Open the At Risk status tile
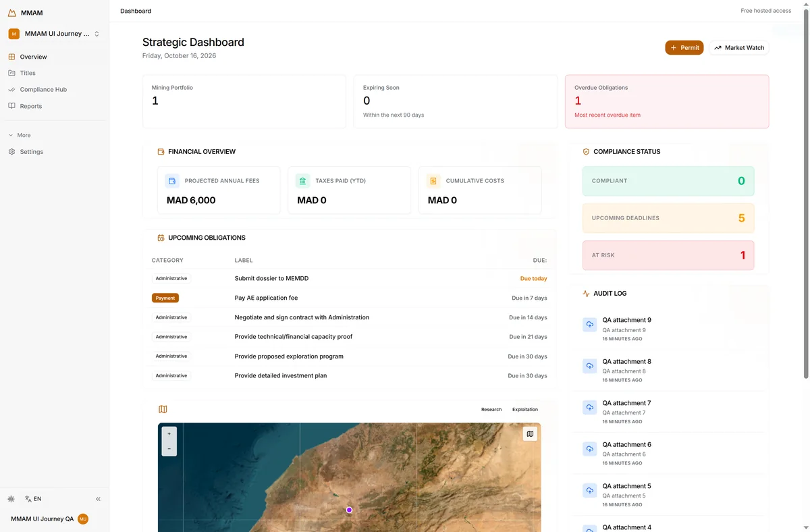The image size is (810, 532). pos(668,255)
